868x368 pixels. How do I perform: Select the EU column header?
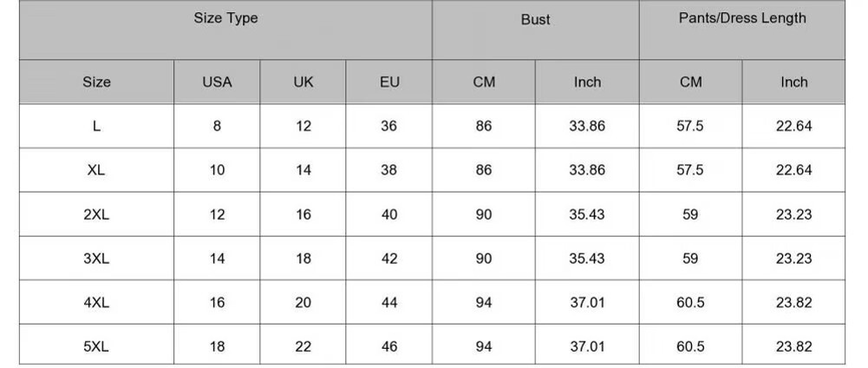click(389, 82)
